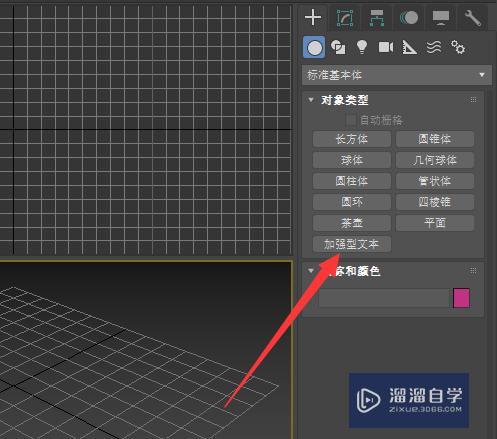
Task: Open the Create panel plus tab
Action: 313,17
